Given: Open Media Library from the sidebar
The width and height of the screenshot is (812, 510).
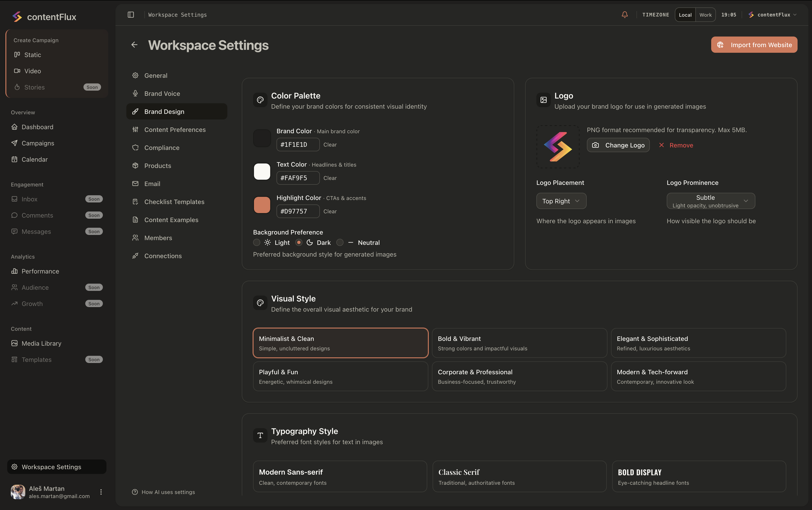Looking at the screenshot, I should point(41,343).
